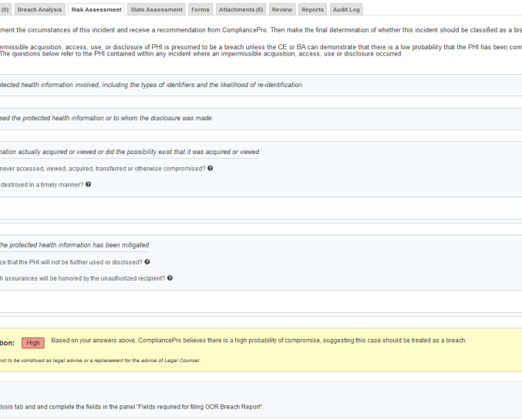522x420 pixels.
Task: Click help icon beside 'otherwise compromised?' question
Action: pos(210,168)
